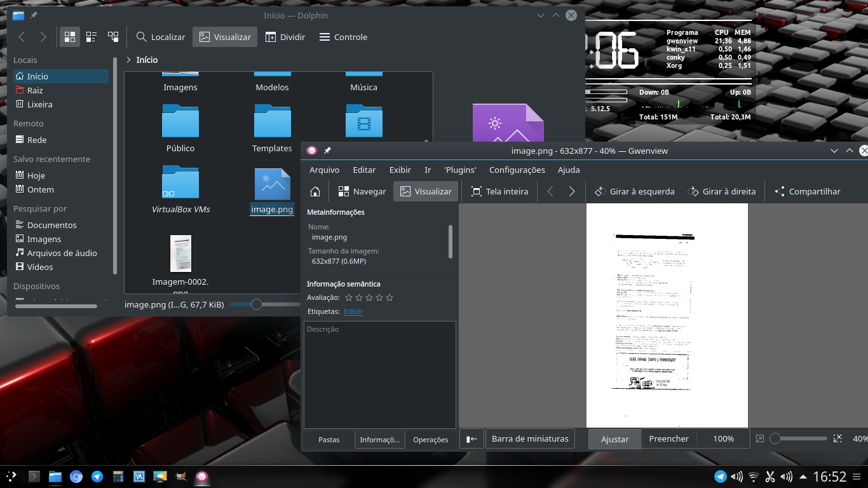This screenshot has height=488, width=868.
Task: Toggle the Barra de miniaturas in Gwenview
Action: click(530, 438)
